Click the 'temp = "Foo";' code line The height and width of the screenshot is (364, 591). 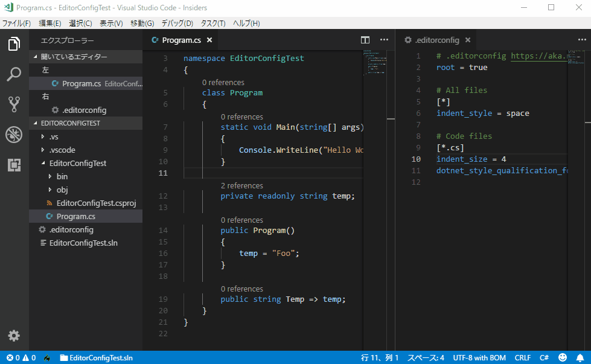pyautogui.click(x=269, y=253)
